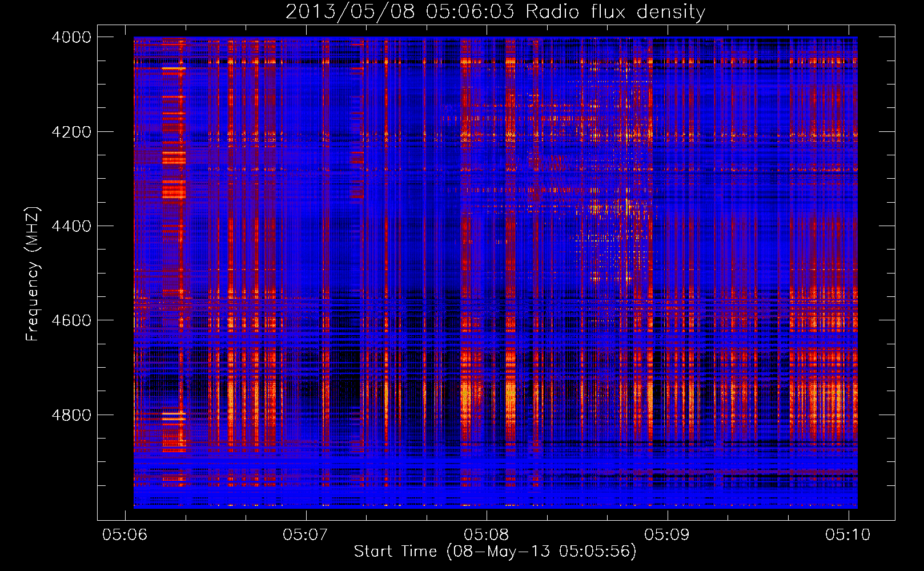The width and height of the screenshot is (924, 571).
Task: Click the 4000 frequency axis label
Action: [71, 37]
